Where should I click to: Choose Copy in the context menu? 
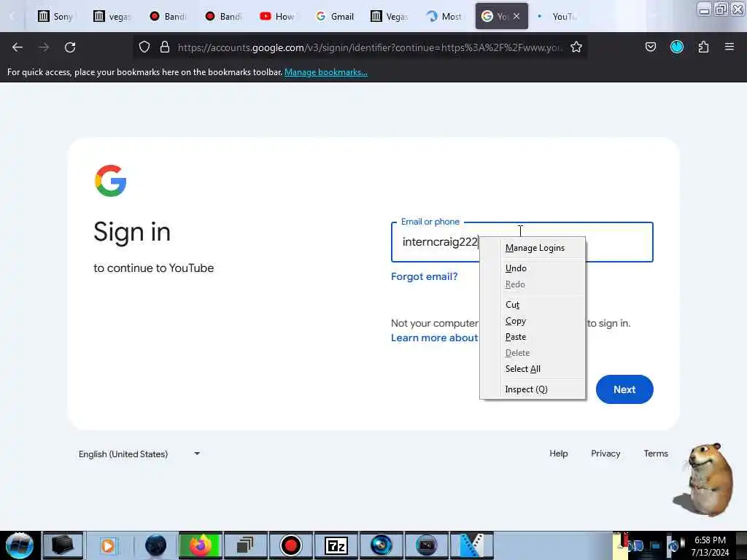tap(533, 321)
